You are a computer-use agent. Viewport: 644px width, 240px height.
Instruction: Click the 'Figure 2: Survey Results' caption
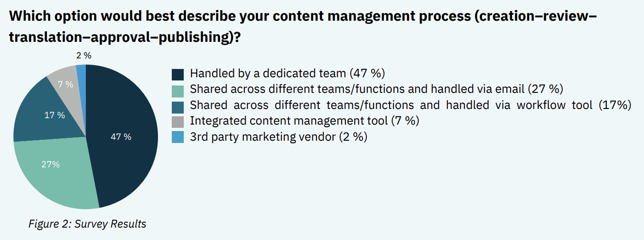pos(87,224)
